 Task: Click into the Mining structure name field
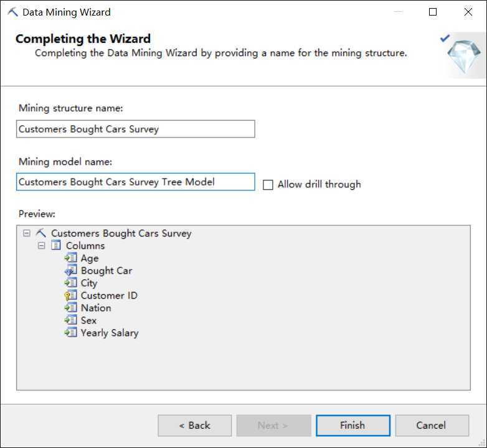[136, 129]
